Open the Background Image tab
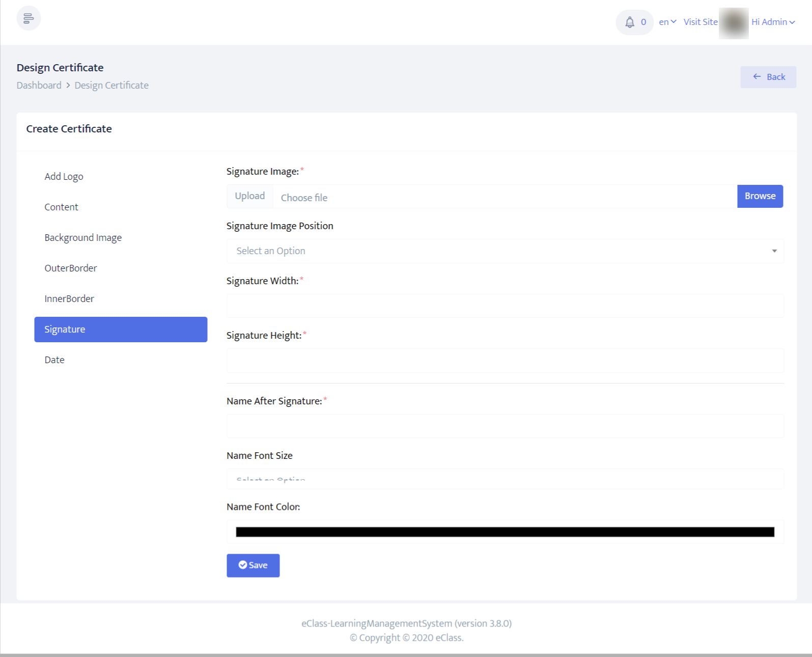The width and height of the screenshot is (812, 657). [83, 238]
